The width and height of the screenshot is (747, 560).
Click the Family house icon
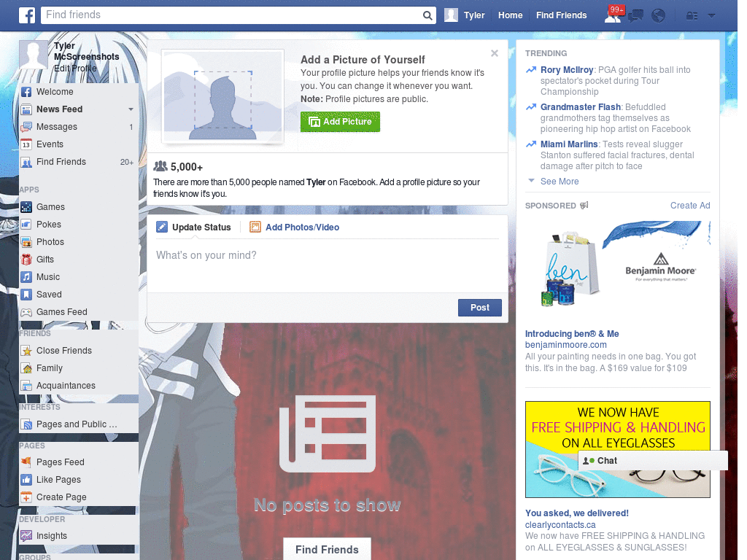27,368
